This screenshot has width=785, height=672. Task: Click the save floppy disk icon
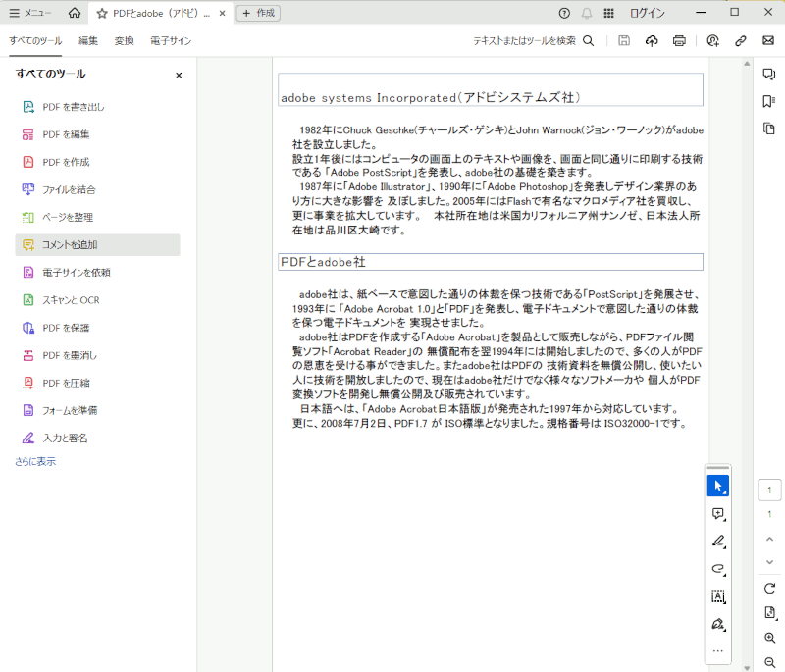tap(624, 41)
